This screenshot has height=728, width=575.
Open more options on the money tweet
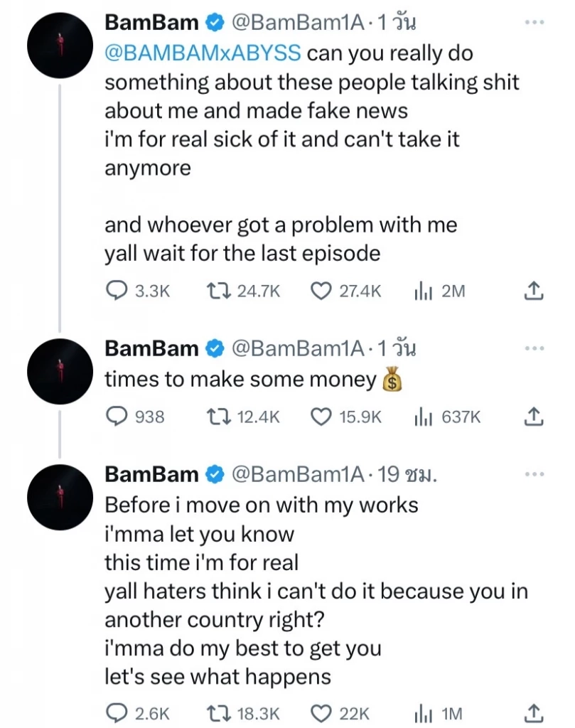(533, 348)
